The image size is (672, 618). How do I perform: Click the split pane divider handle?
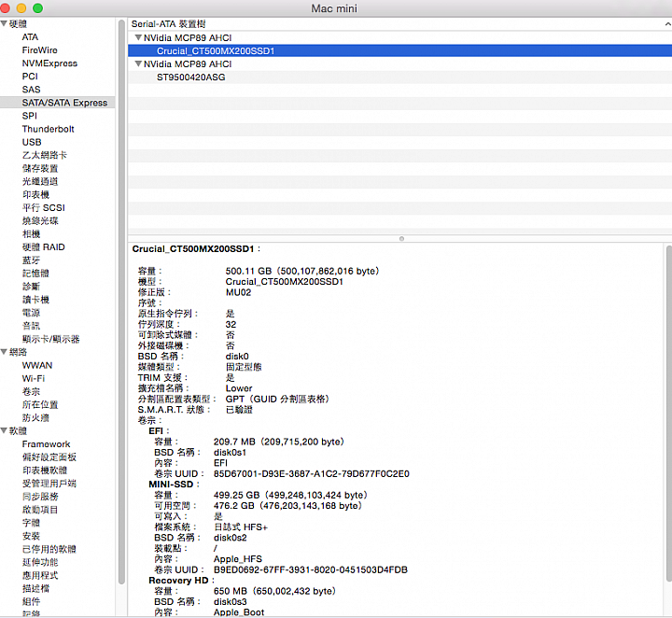click(x=401, y=239)
